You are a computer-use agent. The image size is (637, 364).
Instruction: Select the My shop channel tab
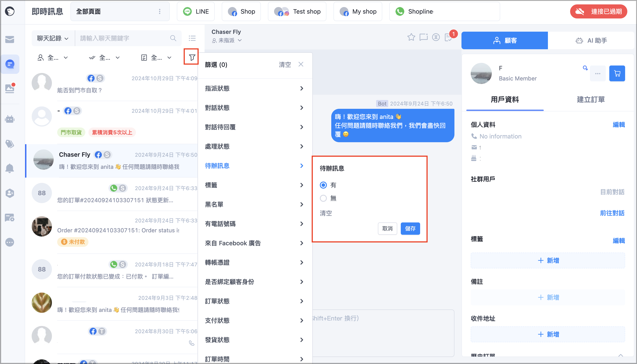pyautogui.click(x=358, y=11)
